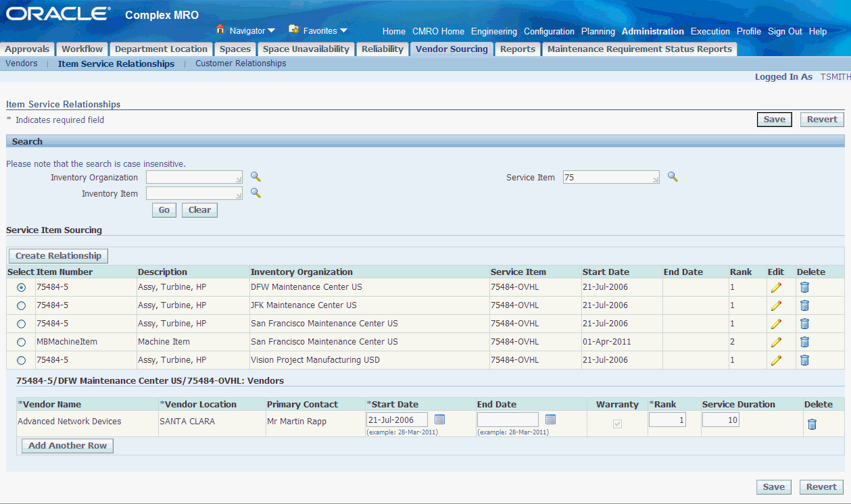This screenshot has height=504, width=851.
Task: Click the Service Item input field
Action: pos(611,177)
